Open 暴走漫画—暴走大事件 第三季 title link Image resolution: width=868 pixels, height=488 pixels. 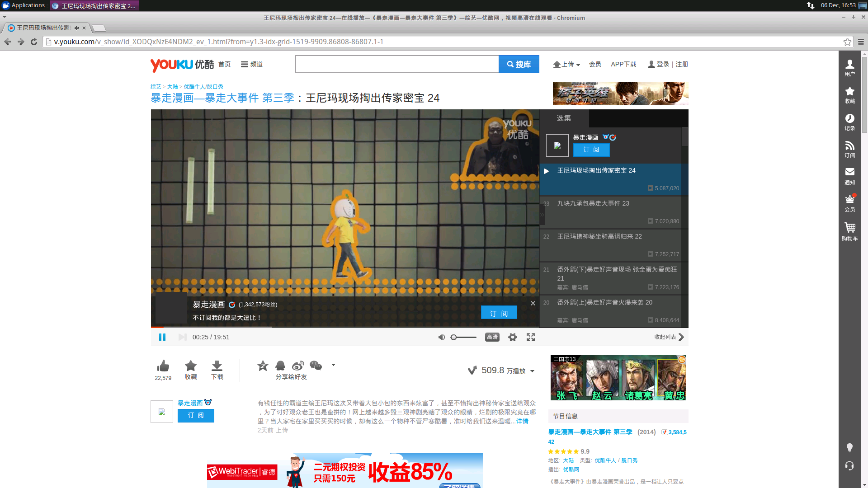click(x=222, y=98)
